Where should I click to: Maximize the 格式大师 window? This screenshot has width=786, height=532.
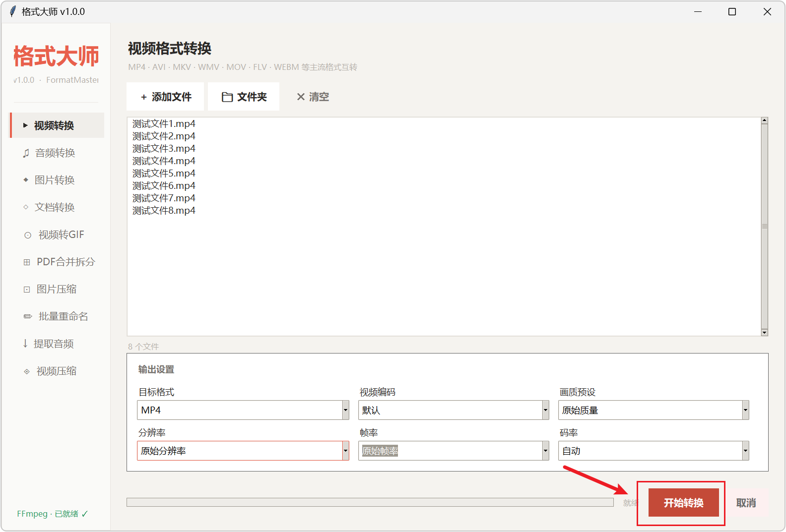pyautogui.click(x=732, y=11)
